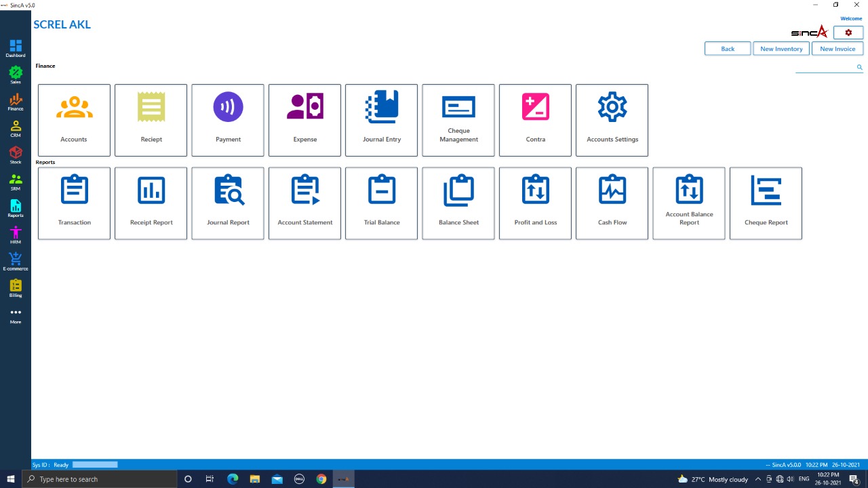Open Billing module in sidebar
This screenshot has width=868, height=488.
click(x=16, y=288)
